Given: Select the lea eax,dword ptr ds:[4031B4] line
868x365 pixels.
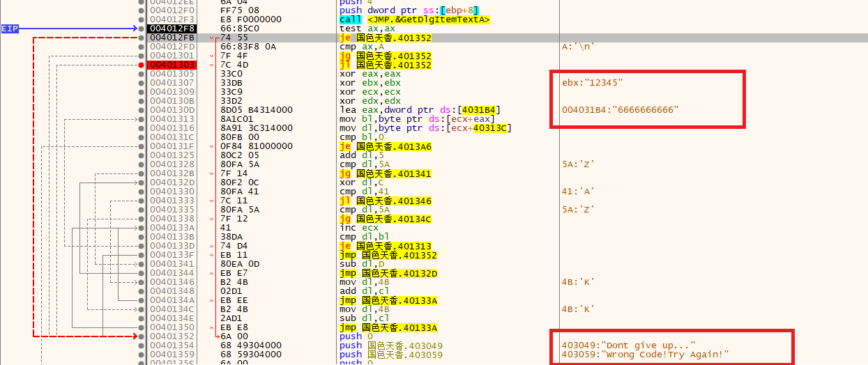Looking at the screenshot, I should [x=419, y=110].
